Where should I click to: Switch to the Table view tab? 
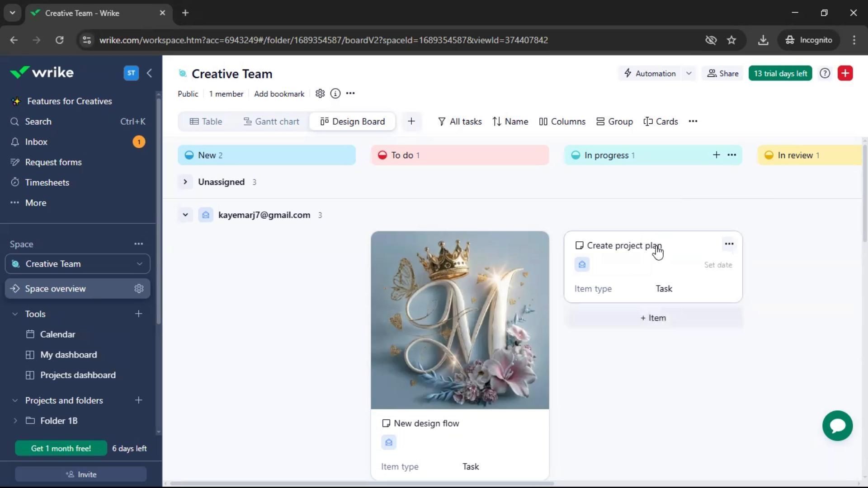[x=206, y=122]
